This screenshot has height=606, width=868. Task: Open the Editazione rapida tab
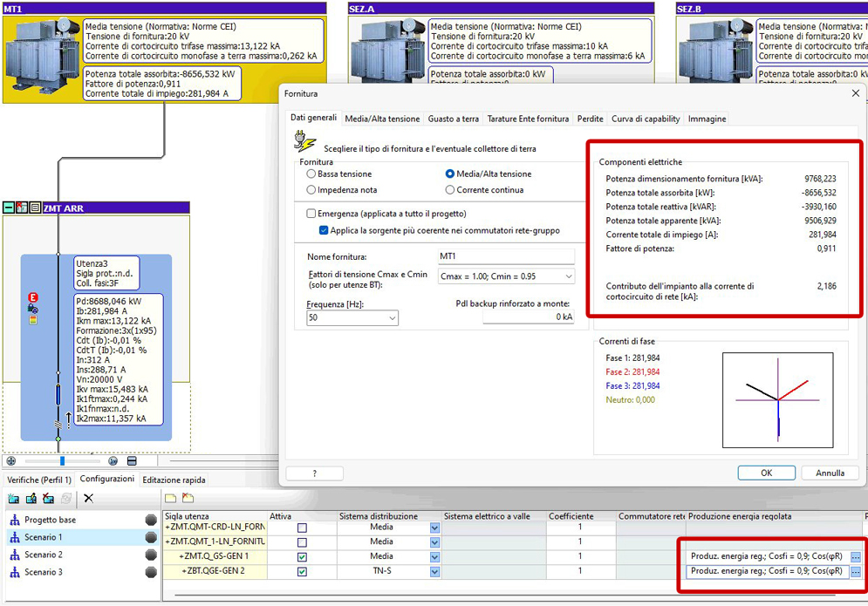(174, 480)
